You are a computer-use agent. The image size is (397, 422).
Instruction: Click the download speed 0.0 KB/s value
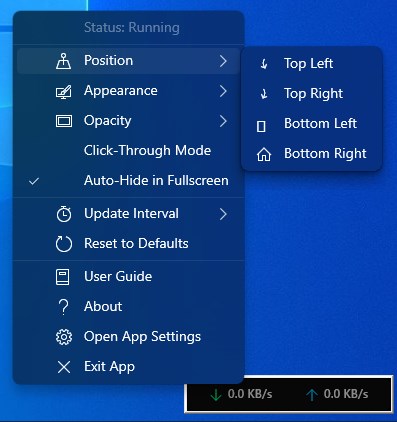[250, 394]
